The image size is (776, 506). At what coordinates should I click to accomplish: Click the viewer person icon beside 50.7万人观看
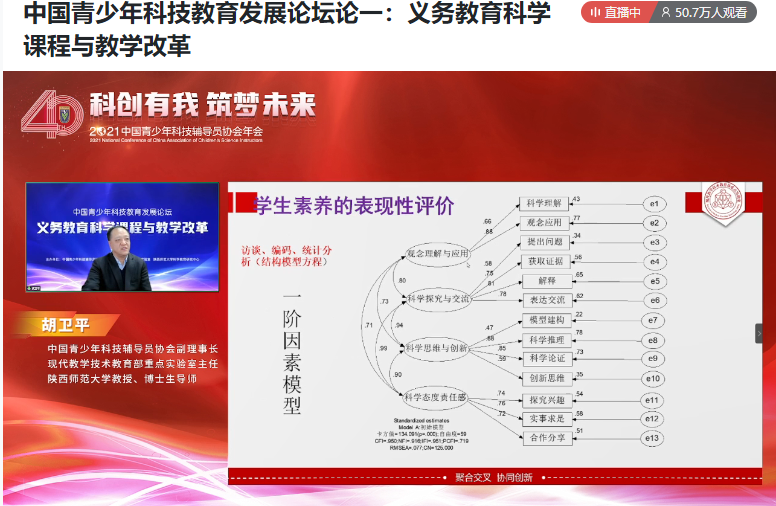pyautogui.click(x=666, y=12)
